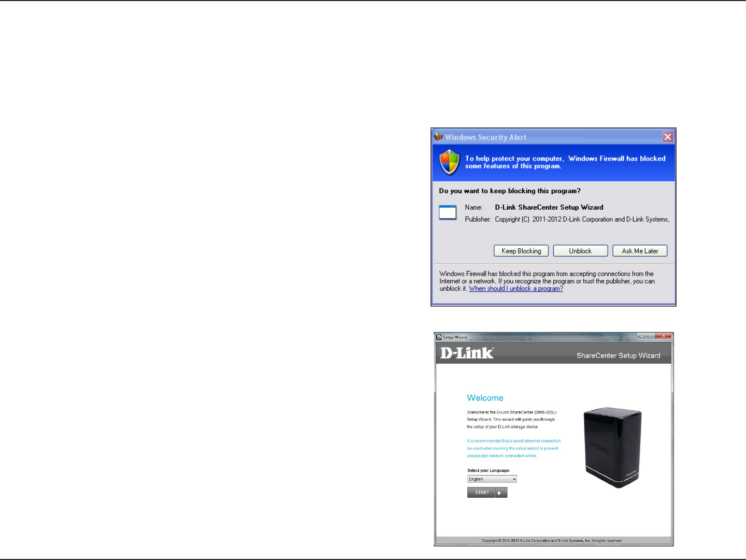The width and height of the screenshot is (746, 560).
Task: Click the Windows Firewall shield icon
Action: pyautogui.click(x=449, y=162)
